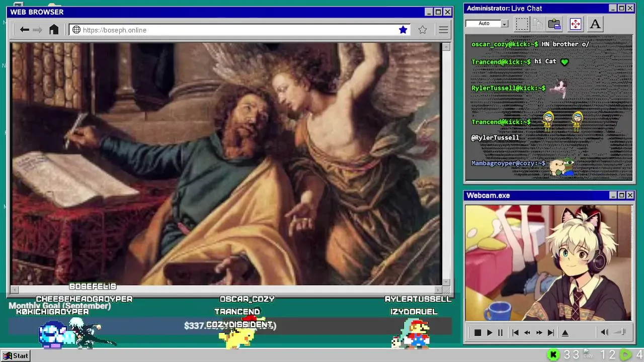The height and width of the screenshot is (362, 644).
Task: Click the Webcam.exe play button
Action: pyautogui.click(x=490, y=332)
